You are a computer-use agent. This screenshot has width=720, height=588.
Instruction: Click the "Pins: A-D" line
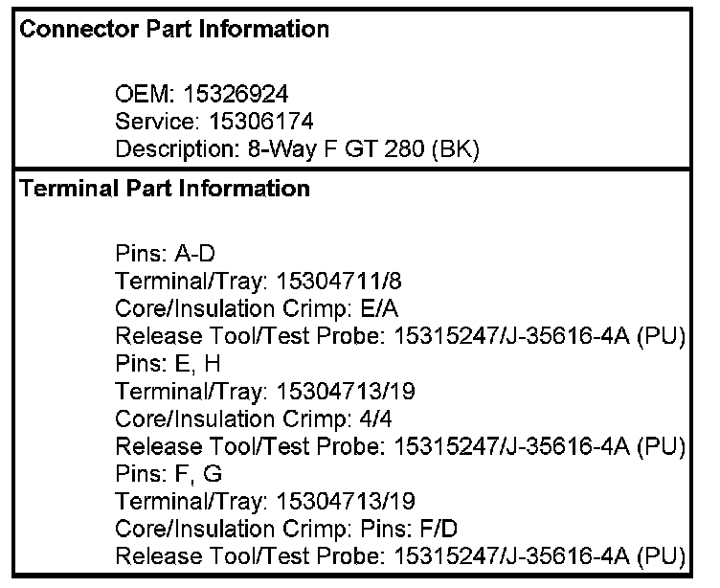coord(156,254)
